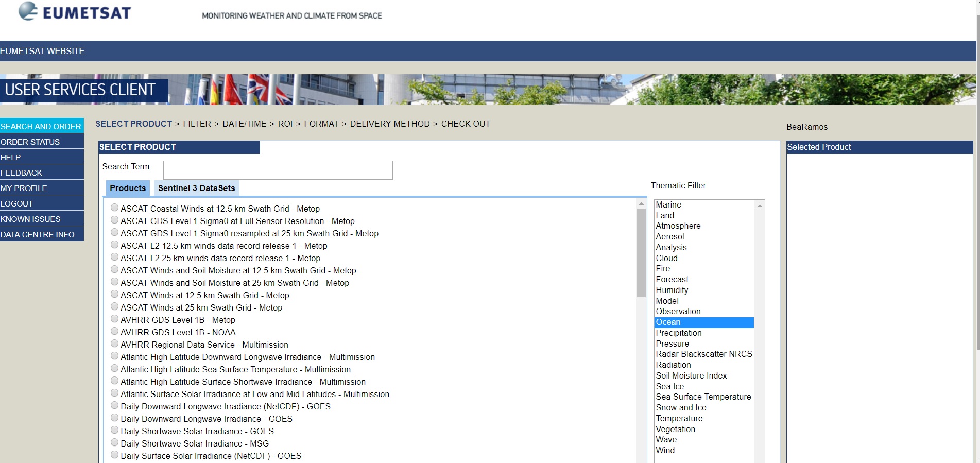Select Radiation in Thematic Filter
This screenshot has width=980, height=463.
pyautogui.click(x=704, y=365)
